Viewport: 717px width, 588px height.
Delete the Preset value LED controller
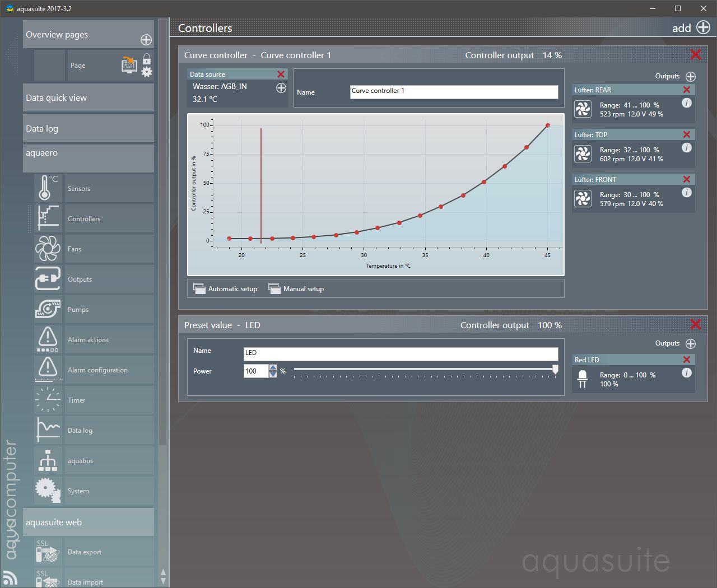point(696,324)
